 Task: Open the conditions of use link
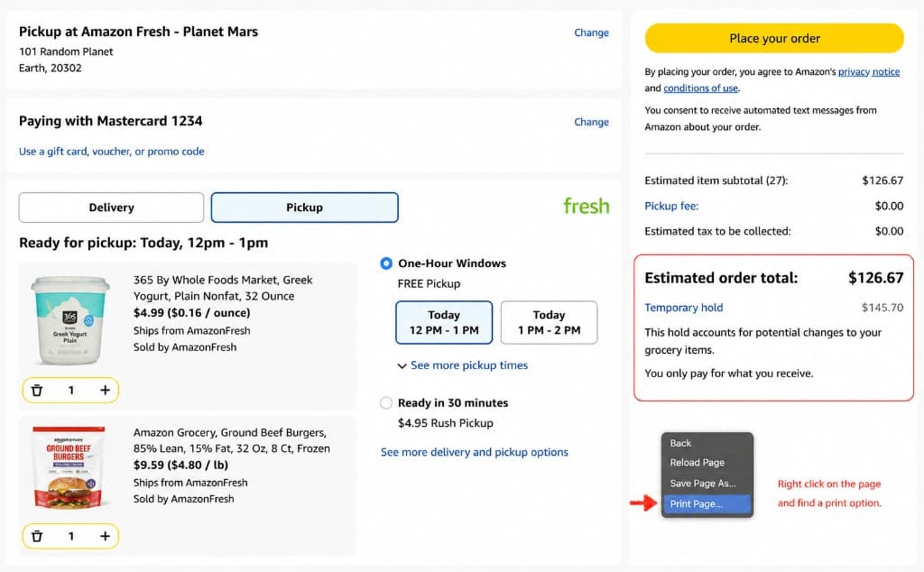click(x=700, y=88)
